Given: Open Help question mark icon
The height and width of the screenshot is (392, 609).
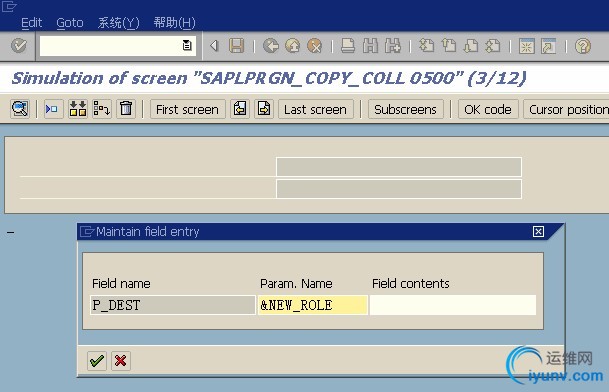Looking at the screenshot, I should 583,46.
